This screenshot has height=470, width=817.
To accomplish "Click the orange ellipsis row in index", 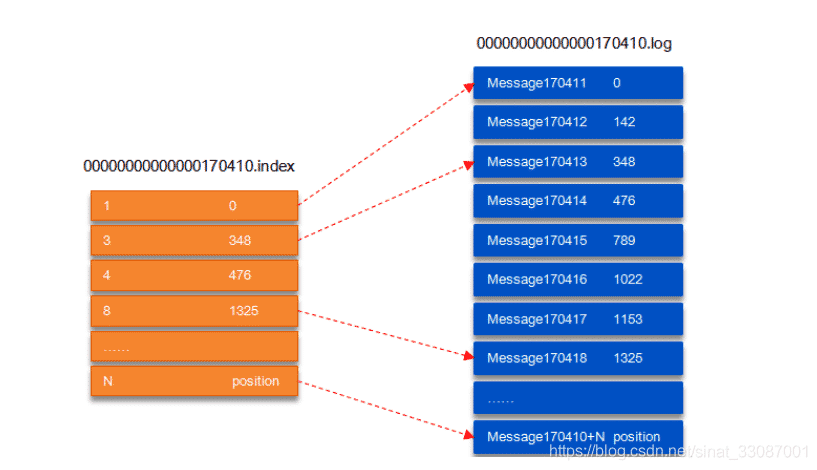I will coord(194,346).
